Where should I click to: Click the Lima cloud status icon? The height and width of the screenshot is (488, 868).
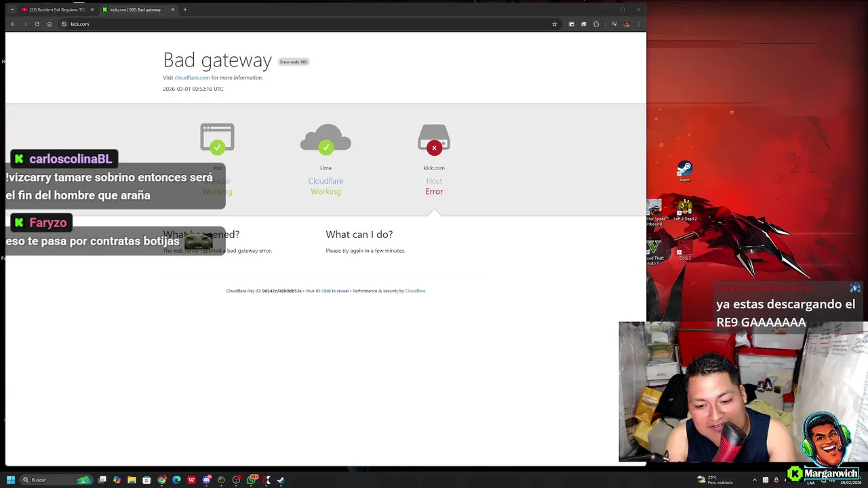click(x=325, y=139)
